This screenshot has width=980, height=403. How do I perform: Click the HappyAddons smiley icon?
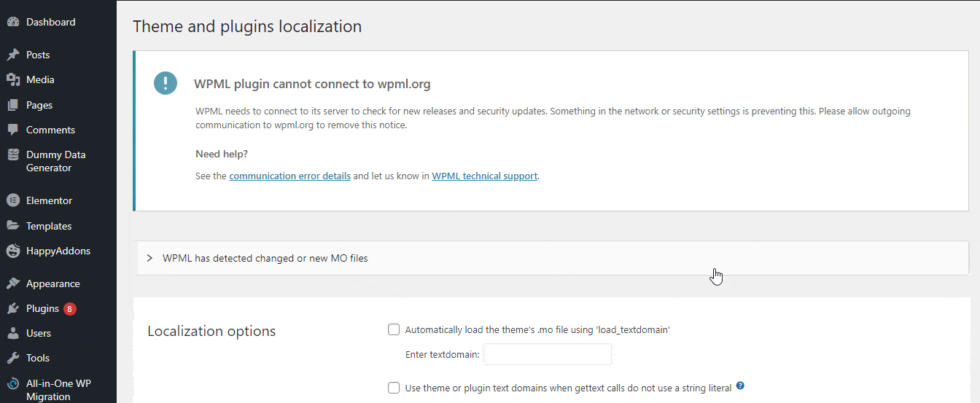point(12,251)
